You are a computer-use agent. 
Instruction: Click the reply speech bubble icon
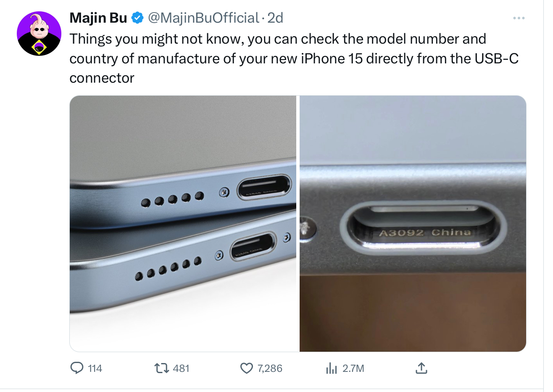coord(77,368)
